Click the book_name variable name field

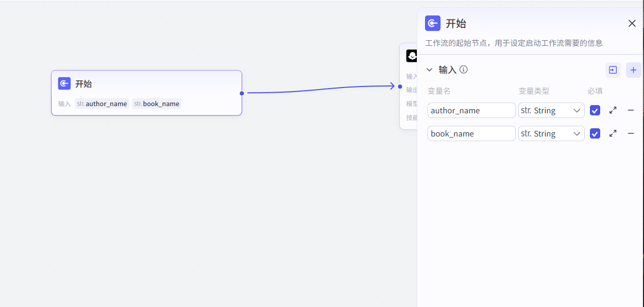[471, 133]
